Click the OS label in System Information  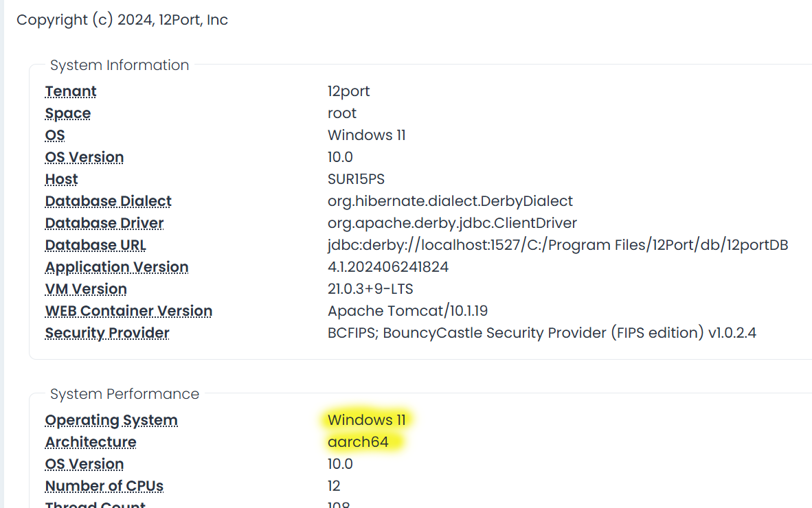[55, 135]
